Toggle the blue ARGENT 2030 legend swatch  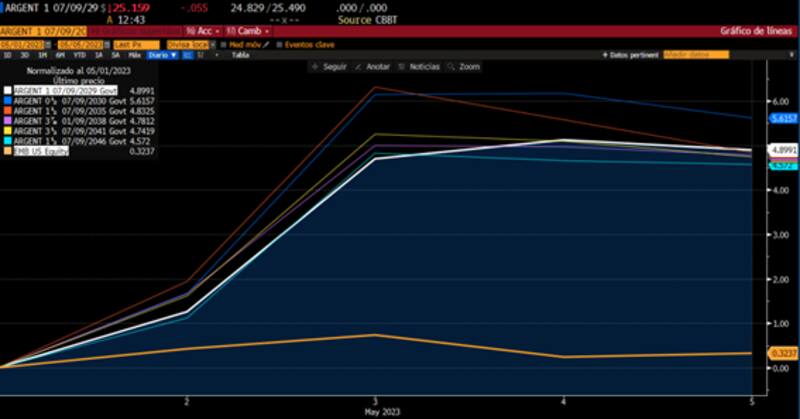(9, 100)
